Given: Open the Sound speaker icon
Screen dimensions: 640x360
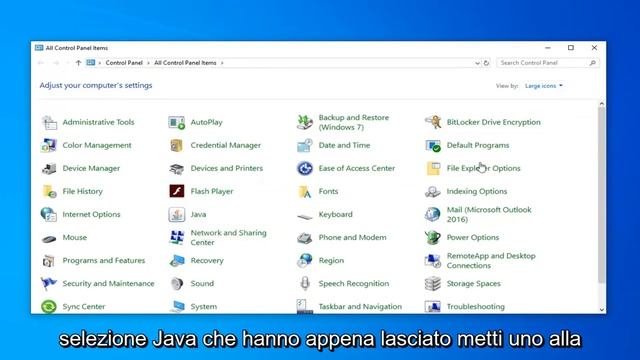Looking at the screenshot, I should coord(177,284).
